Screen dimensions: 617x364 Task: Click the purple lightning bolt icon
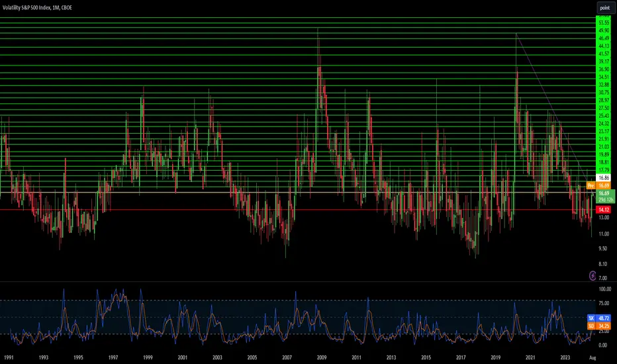coord(593,275)
